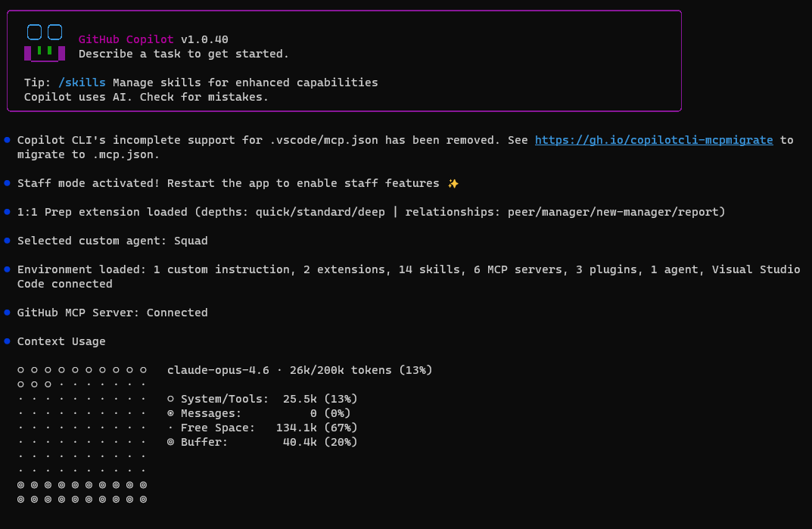Click the Buffer legend circle icon

(170, 442)
